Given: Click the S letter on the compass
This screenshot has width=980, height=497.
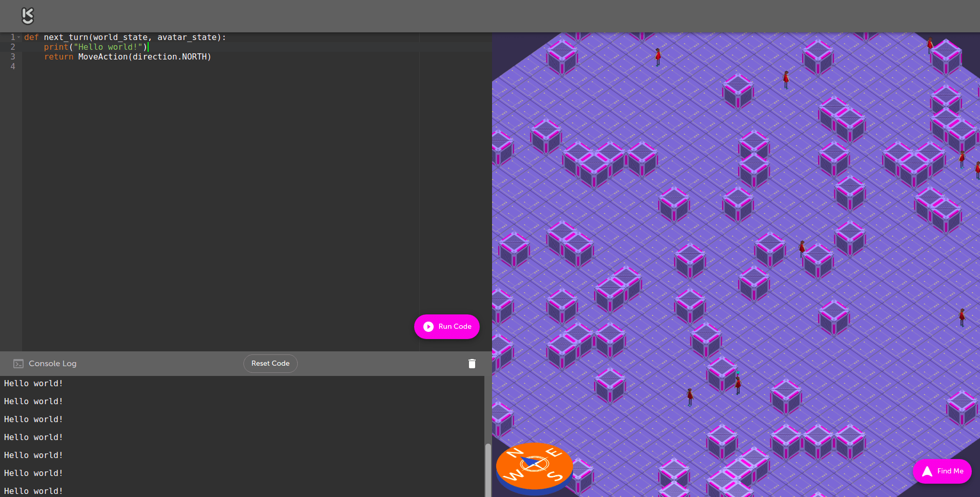Looking at the screenshot, I should [555, 476].
